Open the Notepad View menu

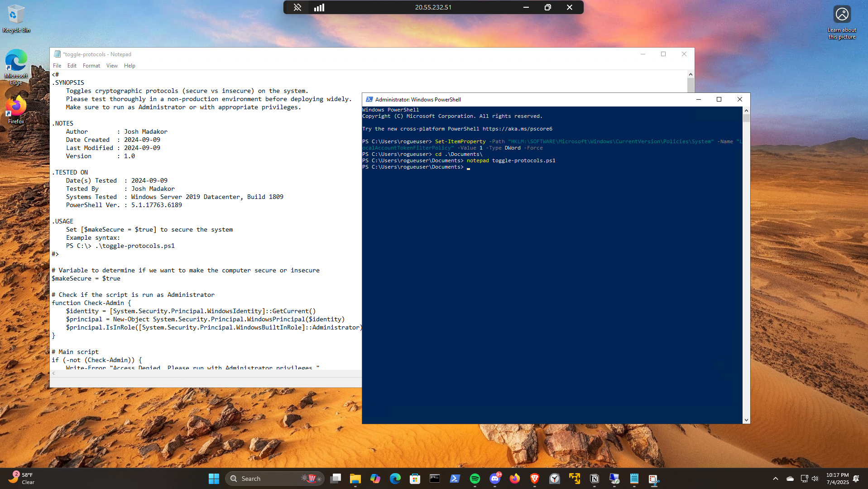[x=112, y=66]
